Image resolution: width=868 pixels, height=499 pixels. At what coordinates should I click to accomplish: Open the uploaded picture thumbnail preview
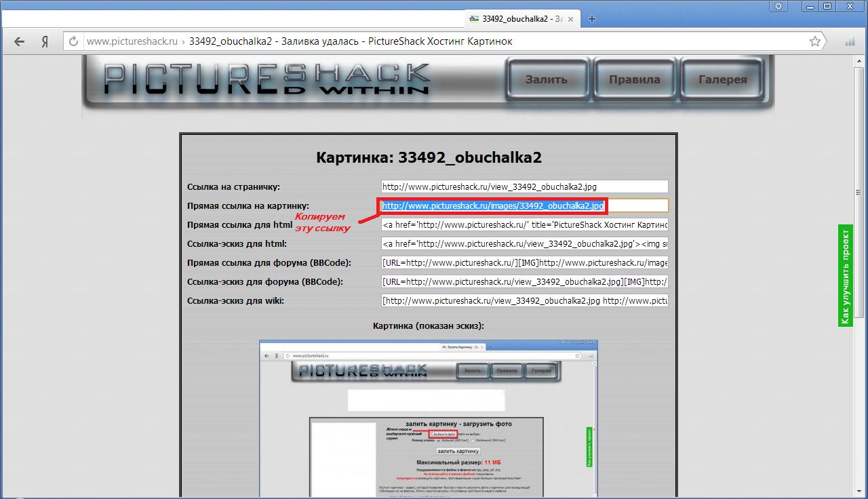pos(428,418)
